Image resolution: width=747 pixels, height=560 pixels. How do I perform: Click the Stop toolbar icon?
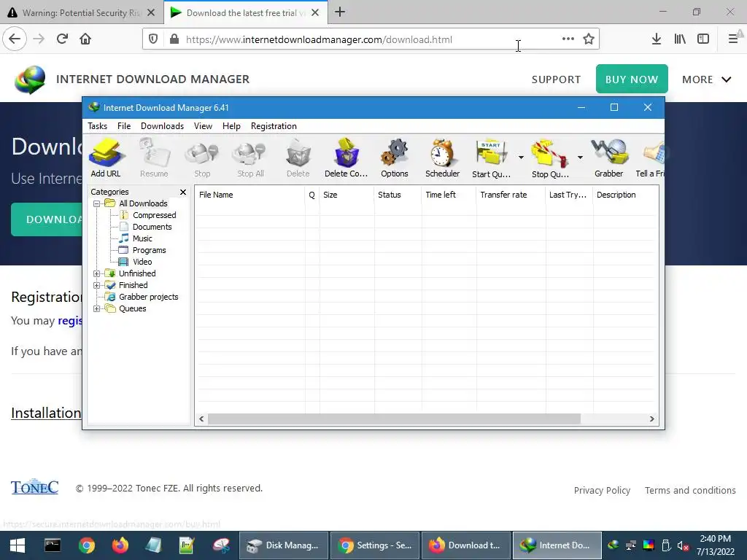pyautogui.click(x=202, y=158)
